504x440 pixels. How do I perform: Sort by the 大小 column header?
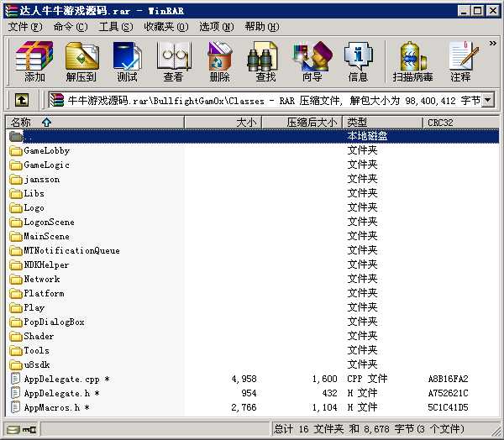tap(223, 123)
